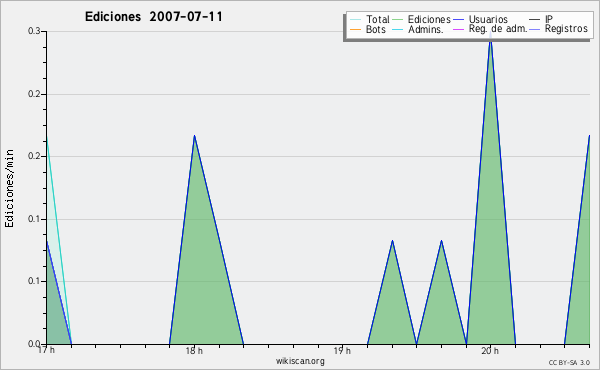Click the Bots legend entry

click(x=368, y=29)
